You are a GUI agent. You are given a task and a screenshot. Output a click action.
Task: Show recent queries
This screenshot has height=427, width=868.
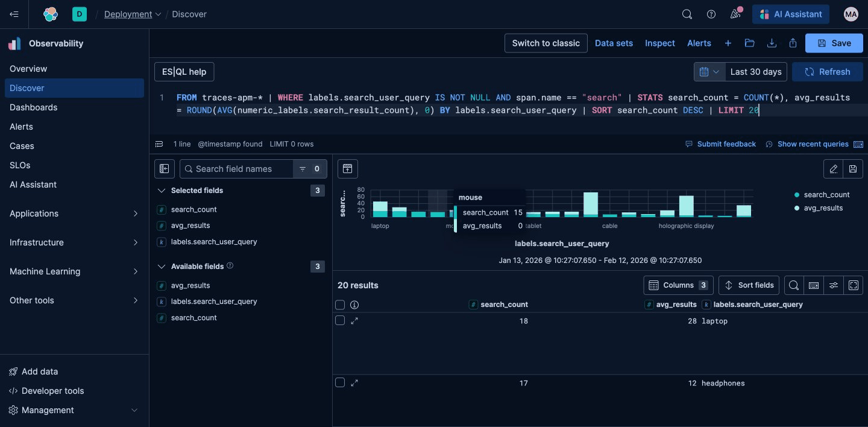pos(807,144)
